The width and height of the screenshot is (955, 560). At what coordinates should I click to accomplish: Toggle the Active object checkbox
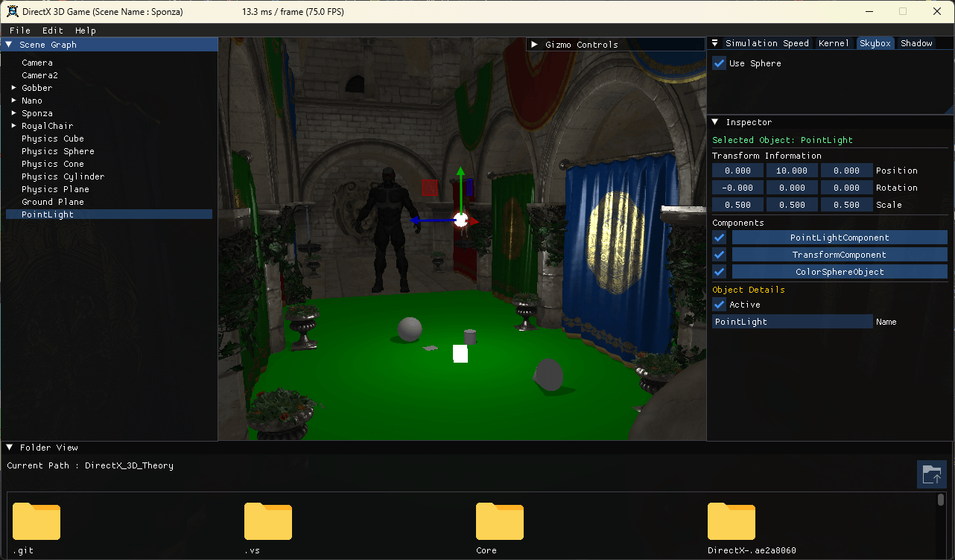(x=719, y=305)
